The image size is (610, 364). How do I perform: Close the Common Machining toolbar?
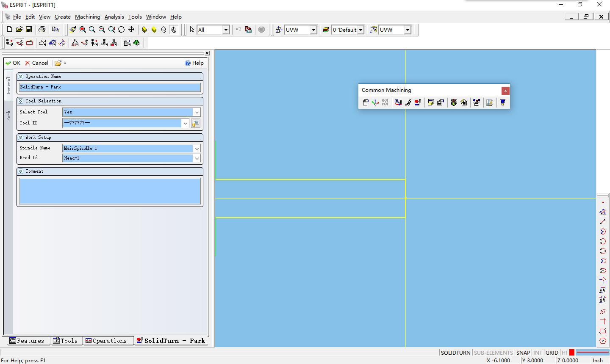[505, 91]
